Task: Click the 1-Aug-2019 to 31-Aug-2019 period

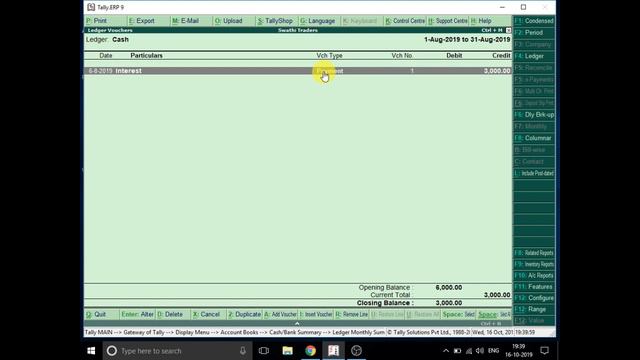Action: (467, 40)
